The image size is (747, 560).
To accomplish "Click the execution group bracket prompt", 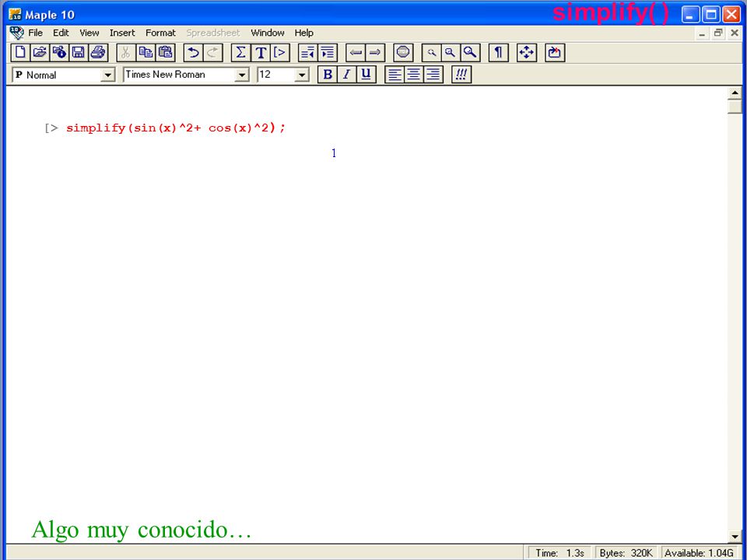I will point(51,128).
